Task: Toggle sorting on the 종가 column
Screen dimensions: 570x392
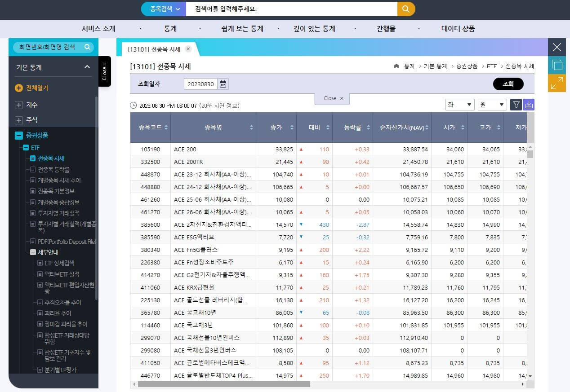Action: (x=292, y=128)
